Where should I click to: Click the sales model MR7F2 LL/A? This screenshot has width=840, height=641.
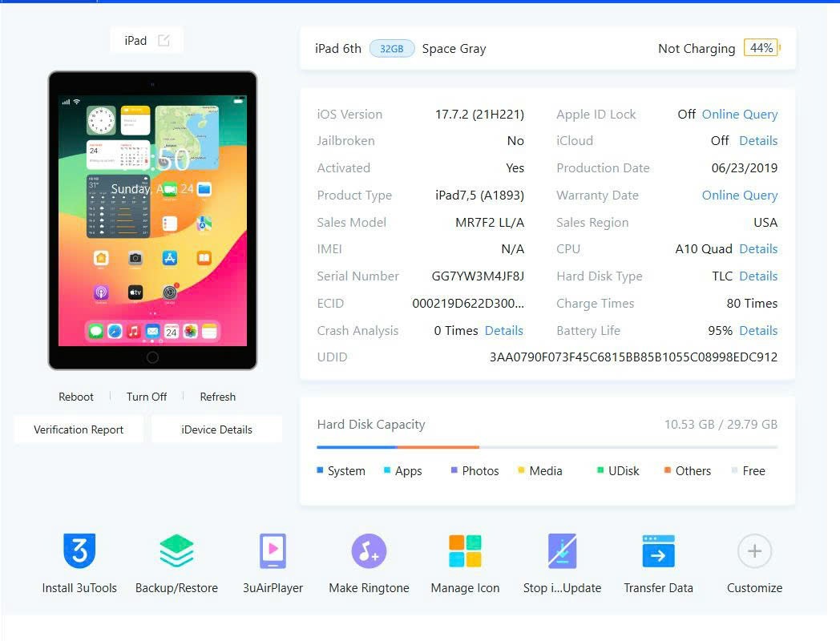(x=490, y=222)
